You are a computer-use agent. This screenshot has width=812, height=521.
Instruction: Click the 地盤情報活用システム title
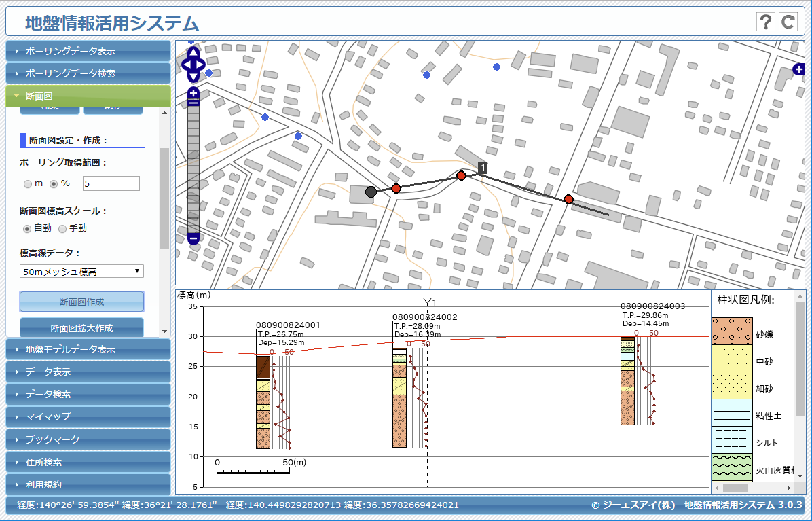click(x=112, y=23)
